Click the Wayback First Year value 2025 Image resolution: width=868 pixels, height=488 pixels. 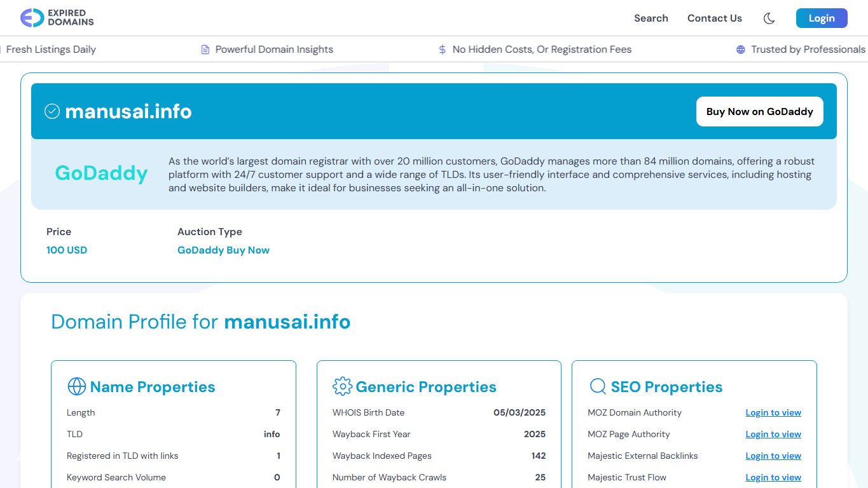click(x=535, y=434)
